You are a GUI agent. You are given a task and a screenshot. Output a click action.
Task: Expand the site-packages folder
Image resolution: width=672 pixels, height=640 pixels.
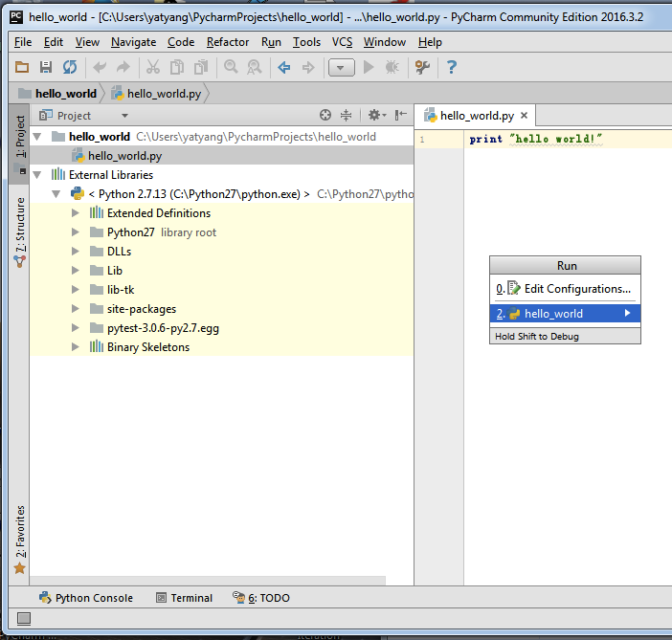pos(75,308)
